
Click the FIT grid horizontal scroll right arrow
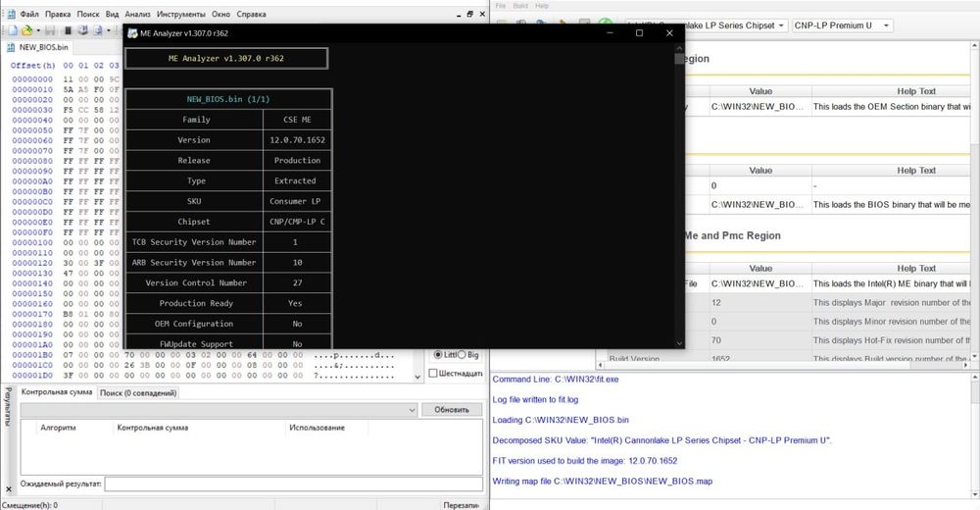(966, 364)
